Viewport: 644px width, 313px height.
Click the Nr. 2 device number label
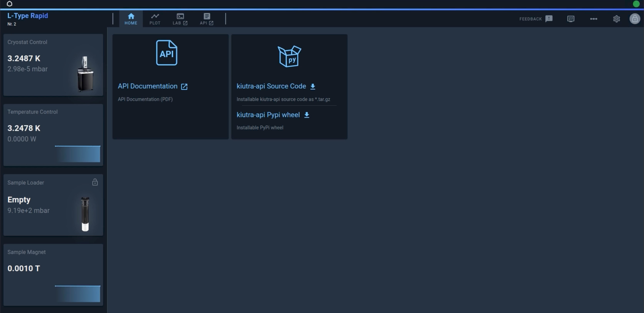(x=12, y=24)
